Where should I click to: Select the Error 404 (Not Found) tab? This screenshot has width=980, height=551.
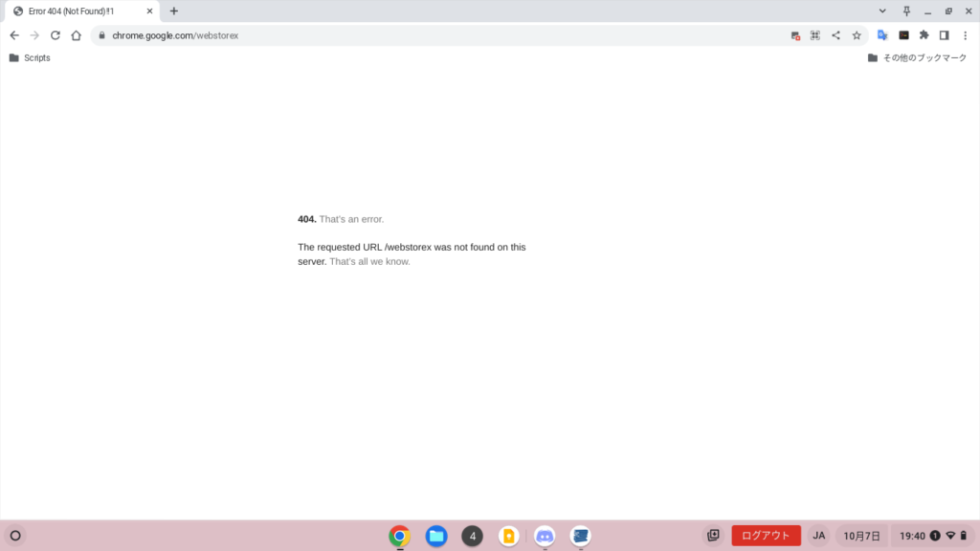click(77, 11)
